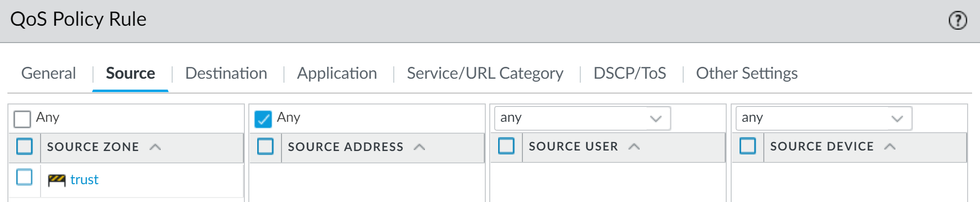Screen dimensions: 980x202
Task: Go to the Other Settings tab
Action: point(747,73)
